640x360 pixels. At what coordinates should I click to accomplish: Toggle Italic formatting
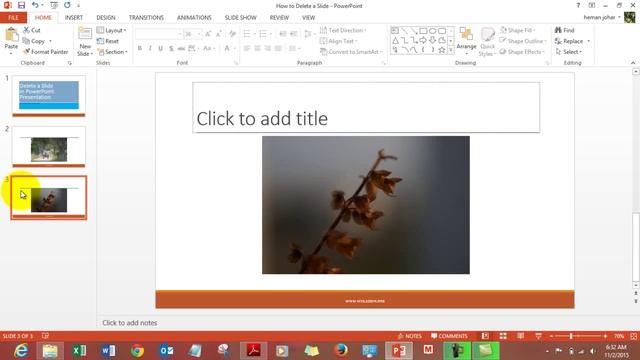click(x=150, y=49)
